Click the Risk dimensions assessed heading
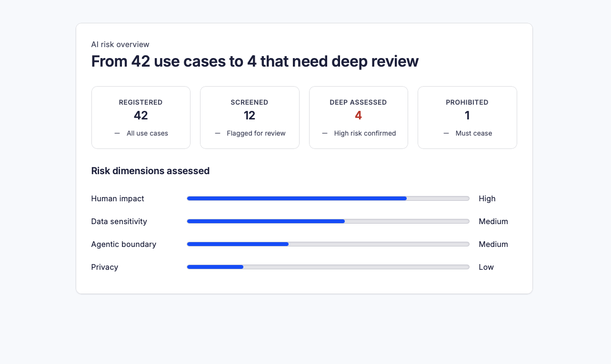Screen dimensions: 611x364 (150, 171)
